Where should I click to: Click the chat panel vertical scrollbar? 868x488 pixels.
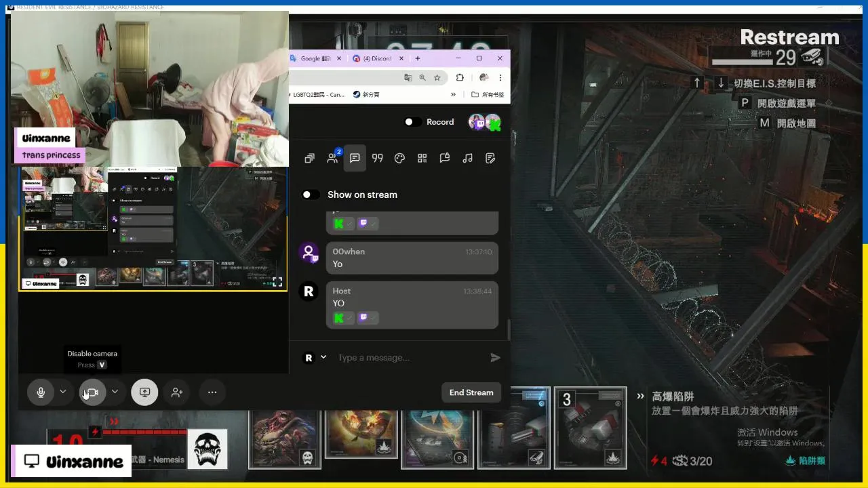point(508,330)
